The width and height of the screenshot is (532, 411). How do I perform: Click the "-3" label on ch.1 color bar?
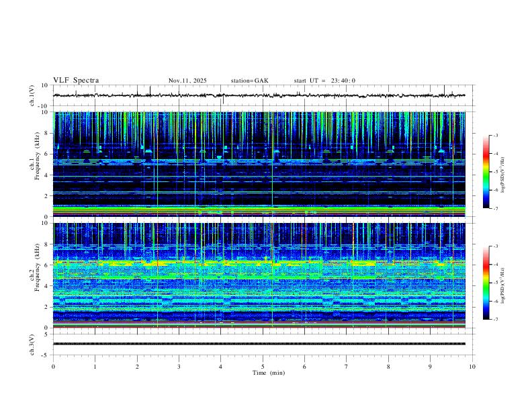[495, 135]
